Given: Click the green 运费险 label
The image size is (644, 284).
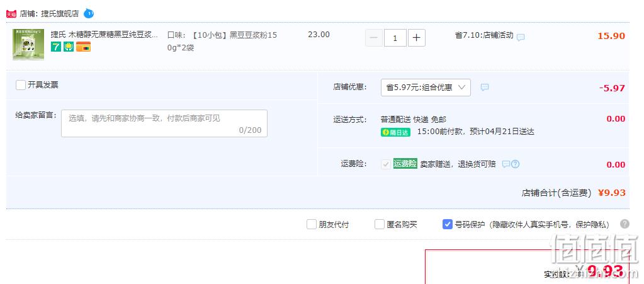Looking at the screenshot, I should tap(405, 164).
